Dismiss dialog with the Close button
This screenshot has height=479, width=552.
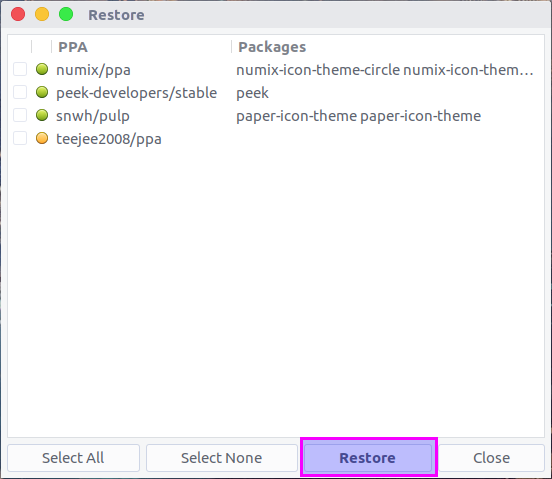[x=491, y=458]
